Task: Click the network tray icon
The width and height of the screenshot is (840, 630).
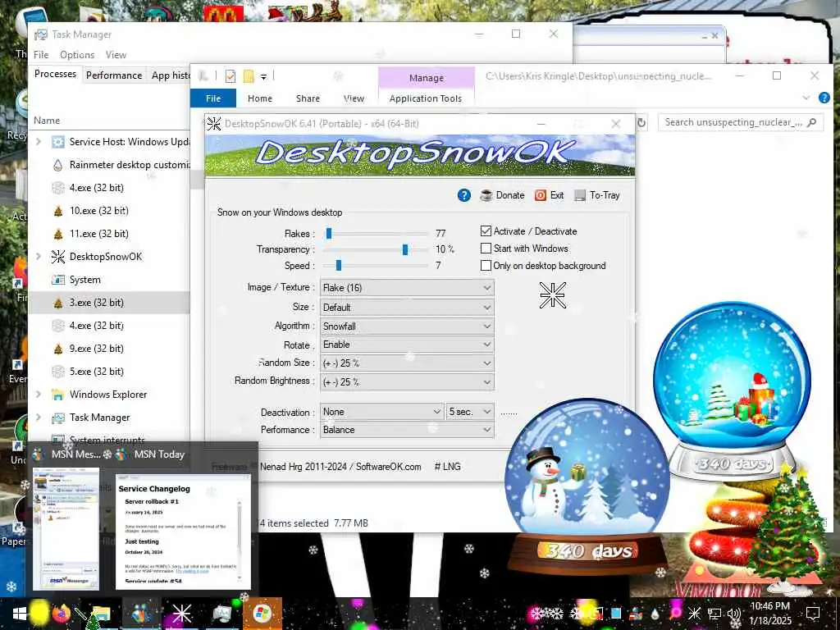Action: click(714, 614)
